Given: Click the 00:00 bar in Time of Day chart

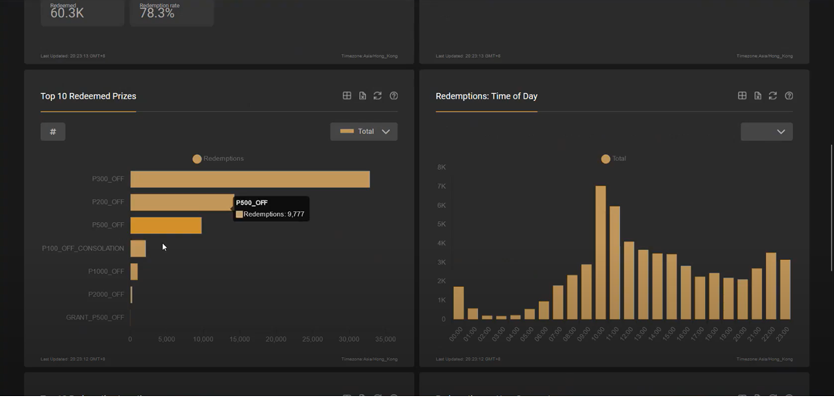Looking at the screenshot, I should click(458, 303).
